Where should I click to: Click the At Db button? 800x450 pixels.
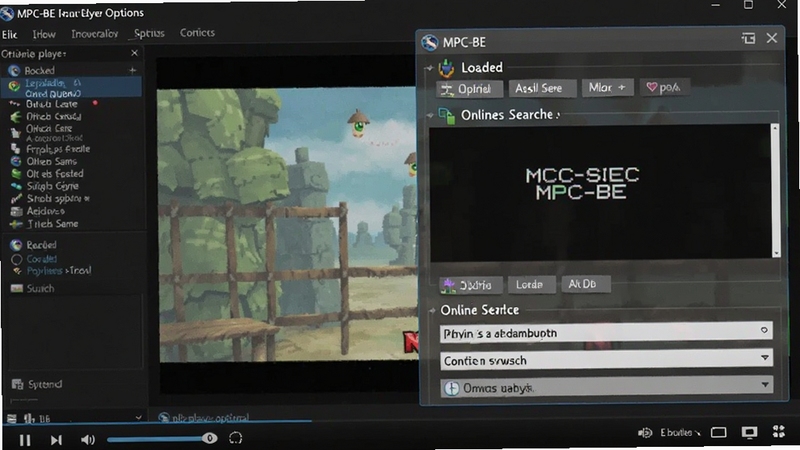(585, 284)
